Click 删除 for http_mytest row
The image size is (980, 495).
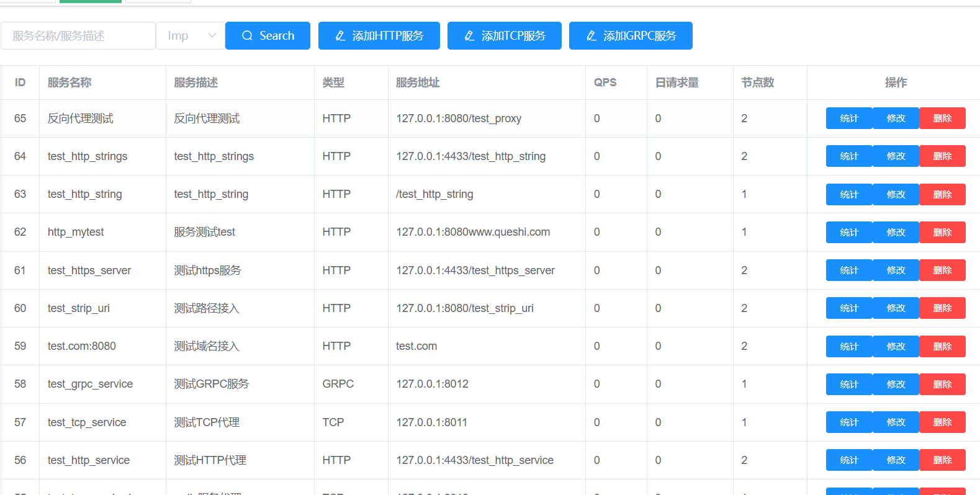coord(942,232)
